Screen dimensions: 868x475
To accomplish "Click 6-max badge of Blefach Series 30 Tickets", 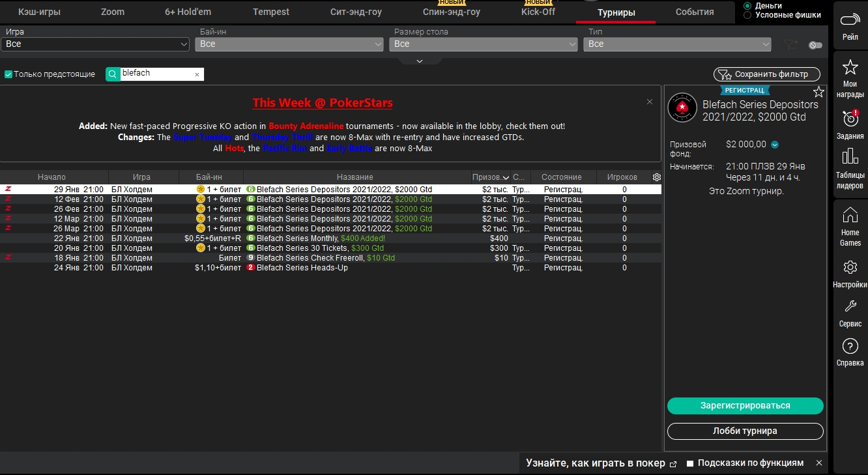I will (x=250, y=248).
